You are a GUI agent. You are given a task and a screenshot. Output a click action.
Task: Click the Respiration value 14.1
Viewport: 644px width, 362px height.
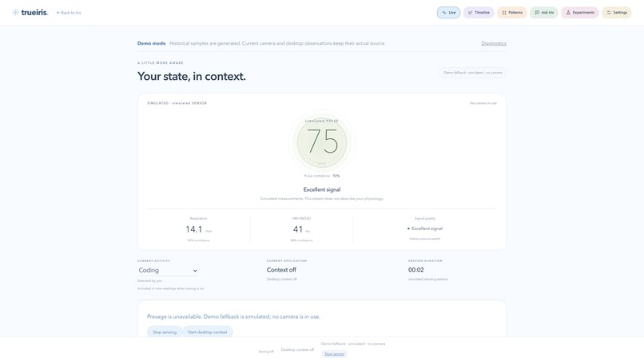point(194,229)
